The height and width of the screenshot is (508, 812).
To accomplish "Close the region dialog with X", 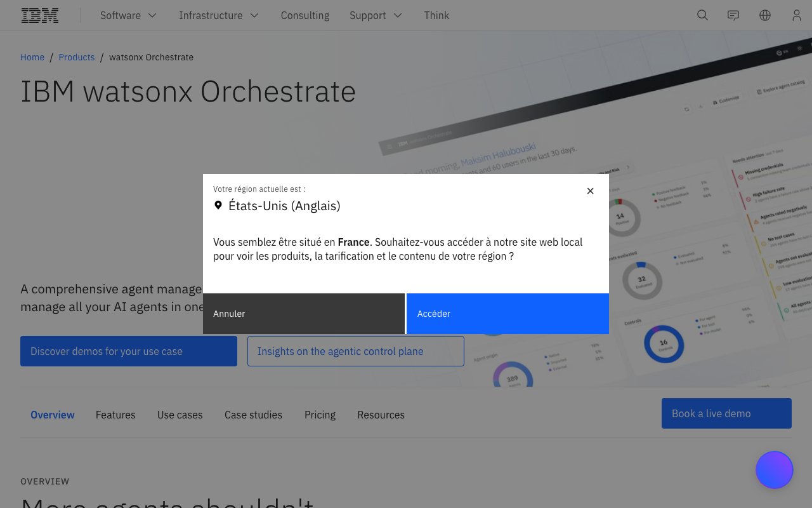I will point(590,190).
